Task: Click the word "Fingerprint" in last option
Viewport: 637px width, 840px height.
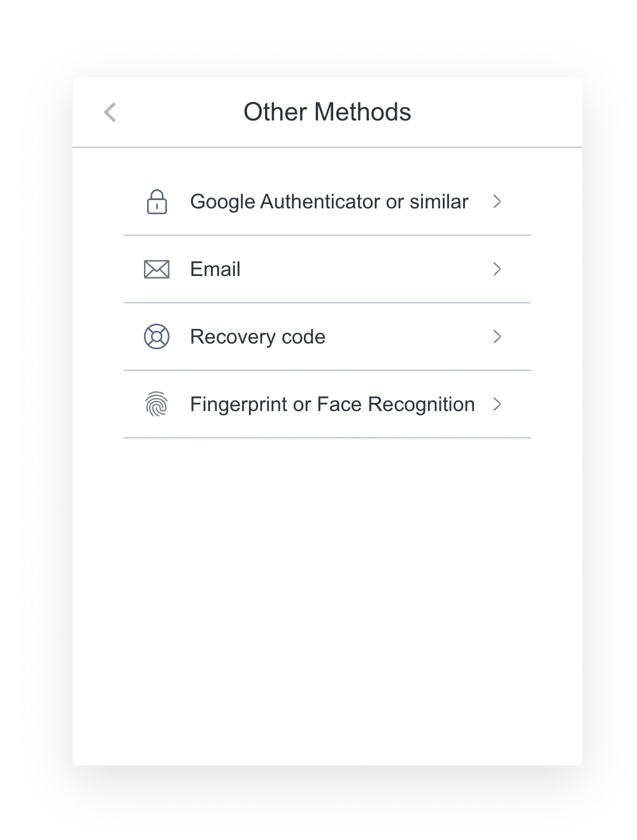Action: pos(238,404)
